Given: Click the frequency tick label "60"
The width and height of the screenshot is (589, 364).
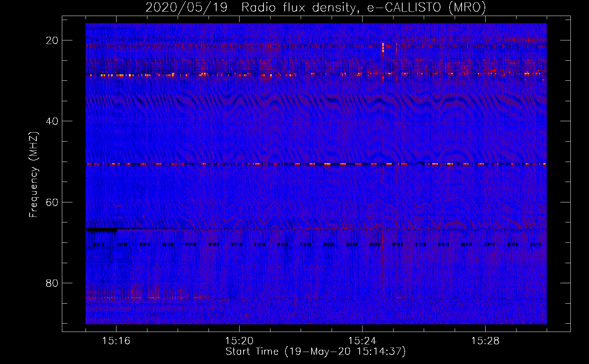Looking at the screenshot, I should point(52,202).
